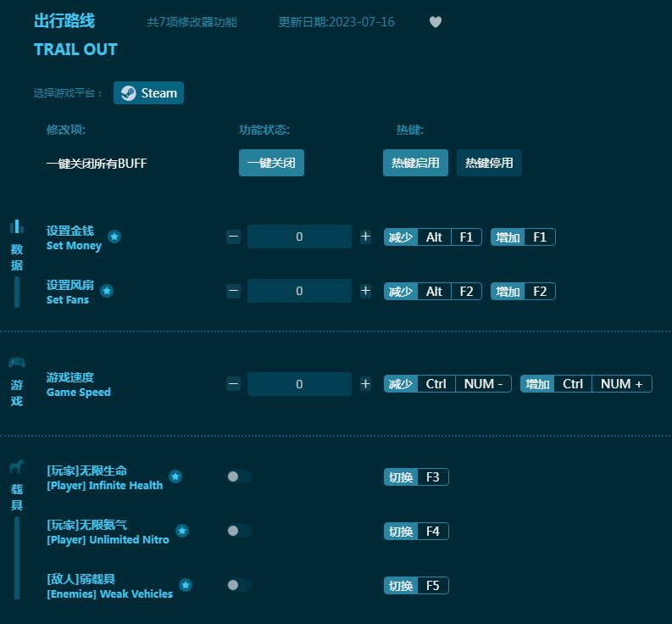Click the 出行路线 game title

[64, 21]
